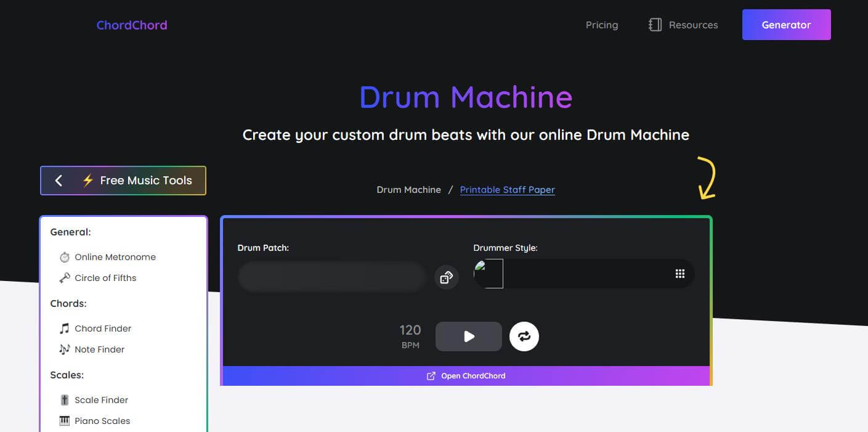Select the tuning fork icon for Scale Finder
This screenshot has width=868, height=432.
pyautogui.click(x=64, y=399)
